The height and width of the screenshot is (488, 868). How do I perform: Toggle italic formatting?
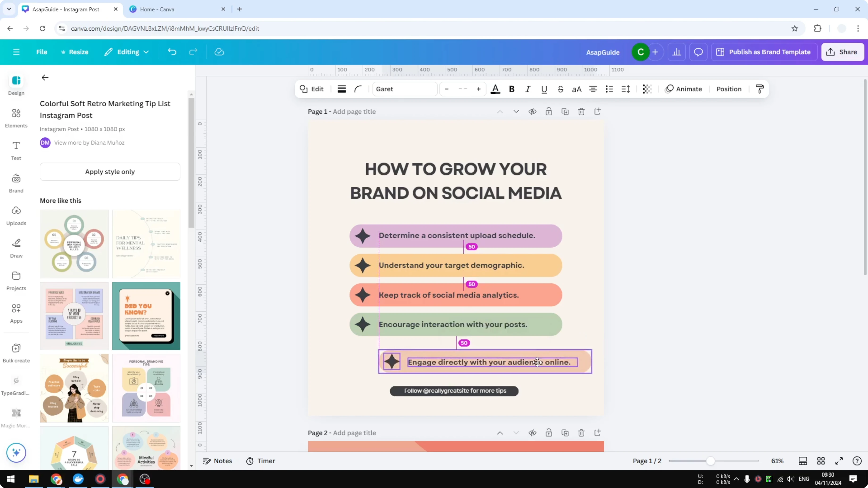(528, 89)
